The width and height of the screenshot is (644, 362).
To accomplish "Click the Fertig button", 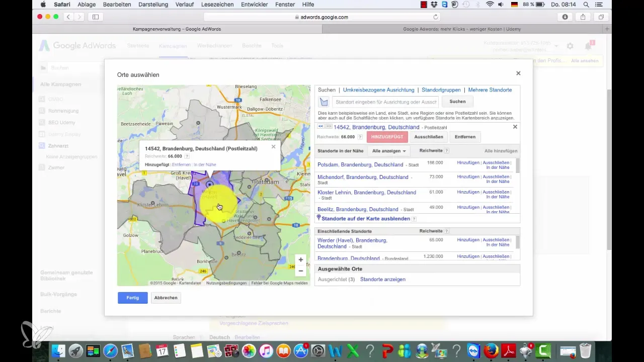I will point(133,298).
